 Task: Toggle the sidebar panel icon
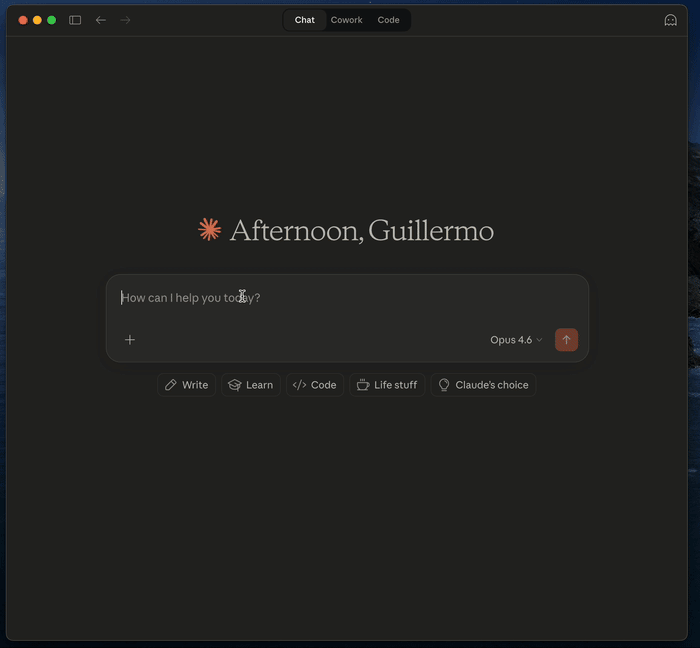pos(75,20)
